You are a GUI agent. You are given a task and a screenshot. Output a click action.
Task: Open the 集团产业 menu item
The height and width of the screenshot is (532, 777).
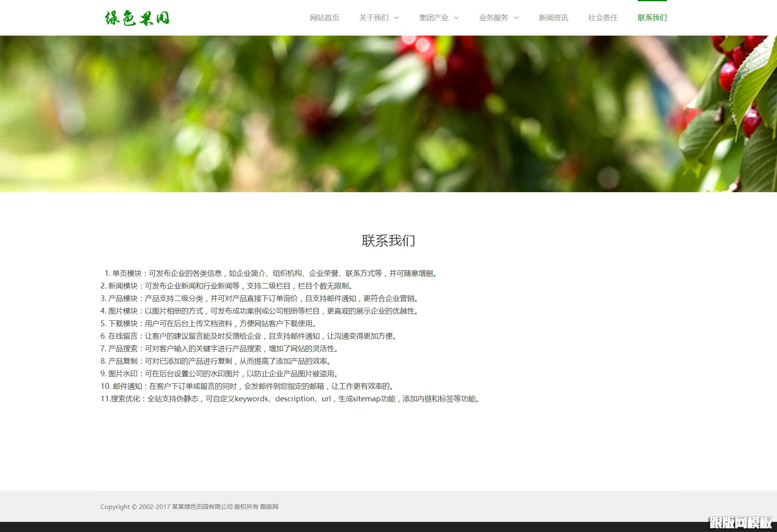pos(433,18)
